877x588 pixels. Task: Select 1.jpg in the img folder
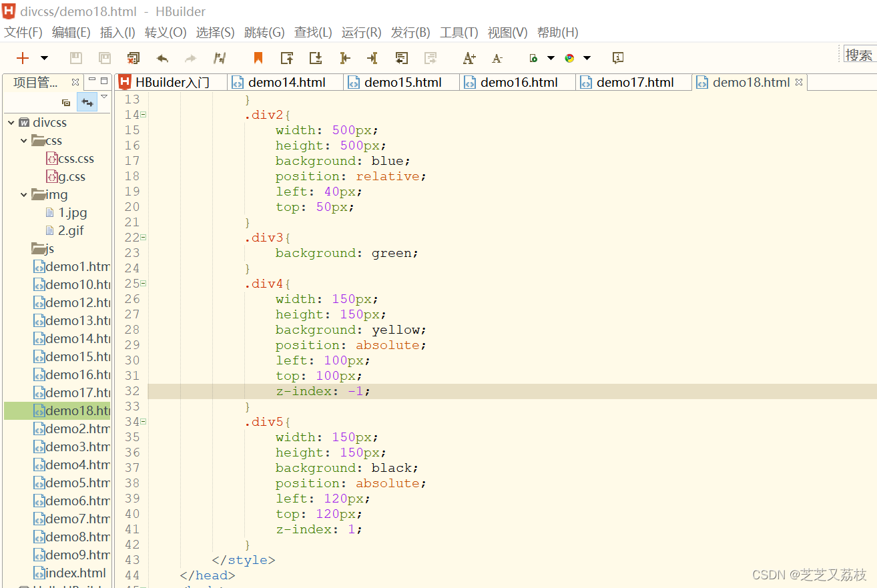(x=66, y=212)
